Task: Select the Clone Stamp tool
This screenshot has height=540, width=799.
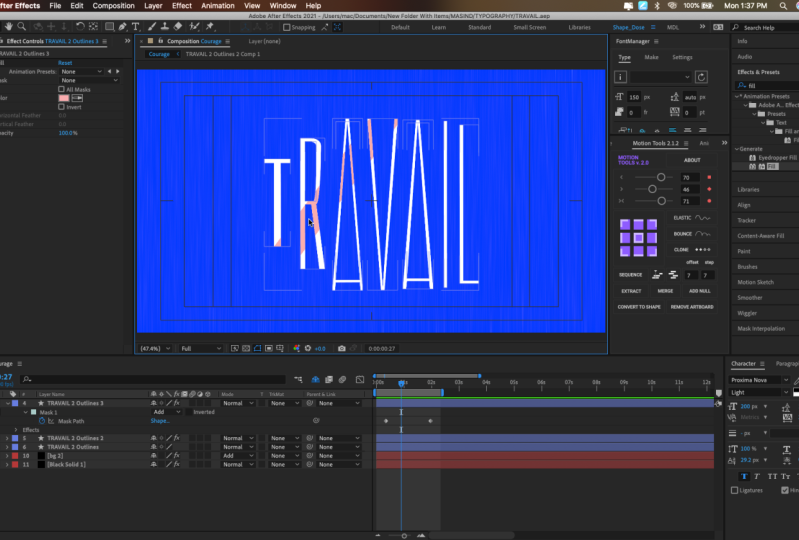Action: click(165, 26)
